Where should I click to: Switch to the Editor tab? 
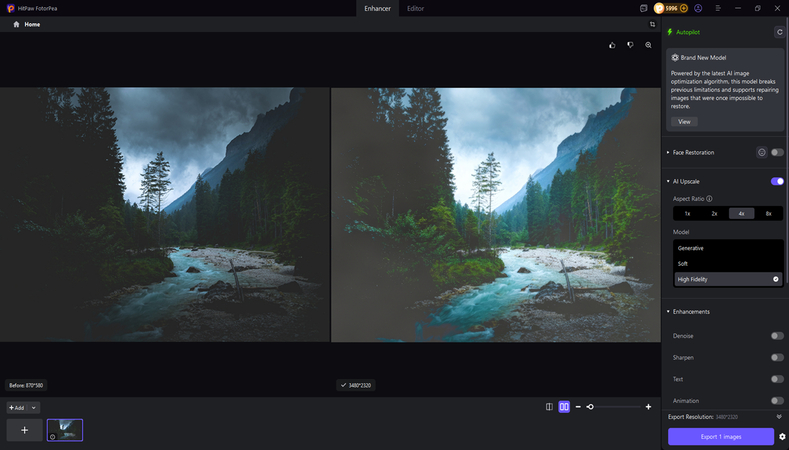(x=416, y=9)
